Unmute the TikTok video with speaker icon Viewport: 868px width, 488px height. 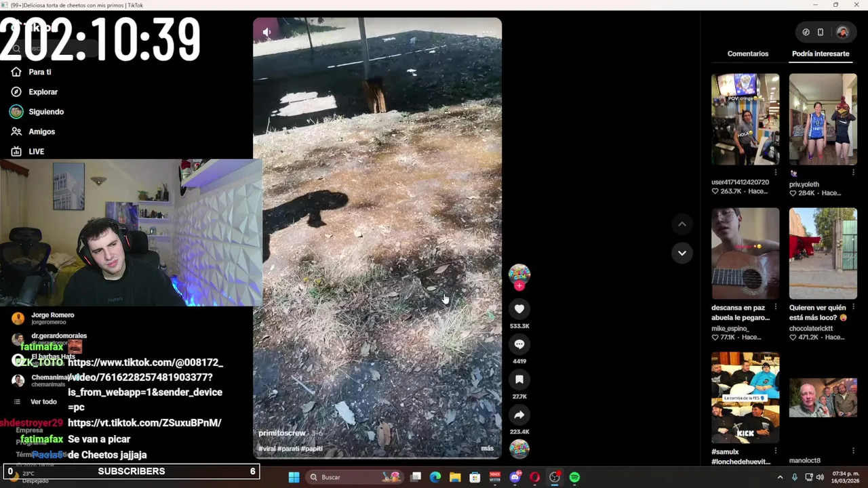[267, 33]
